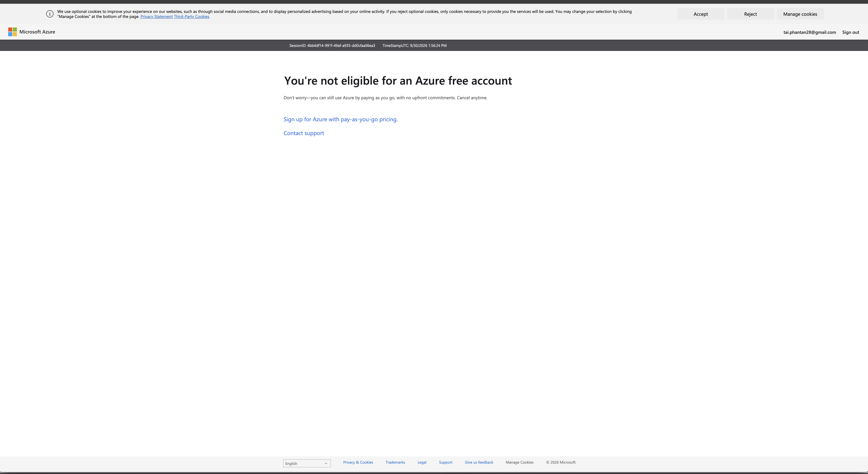Open the Contact support link
The width and height of the screenshot is (868, 474).
click(304, 133)
